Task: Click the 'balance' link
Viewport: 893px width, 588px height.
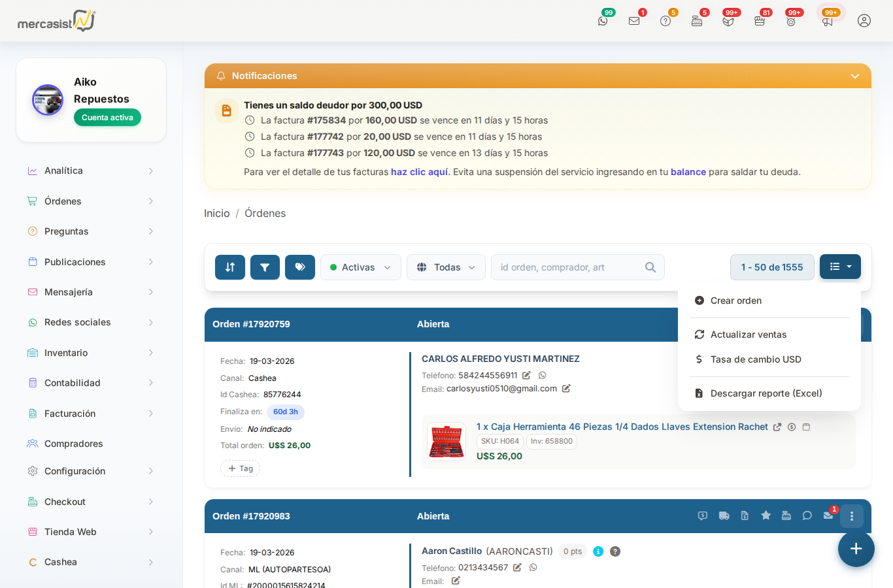Action: (688, 172)
